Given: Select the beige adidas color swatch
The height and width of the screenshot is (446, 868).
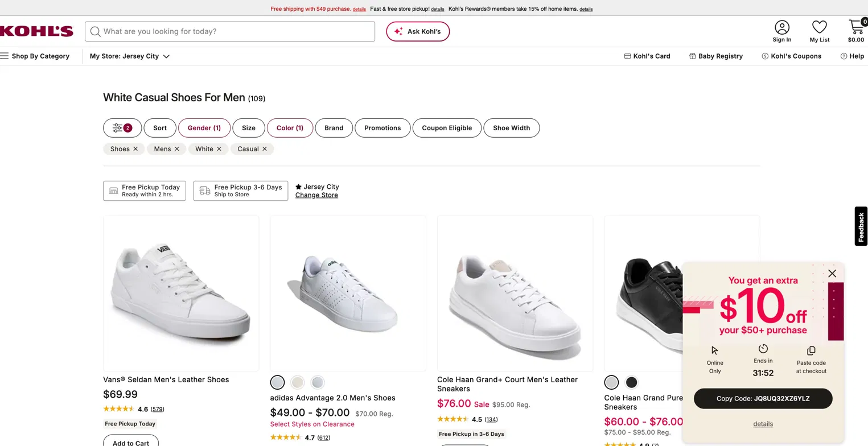Looking at the screenshot, I should (298, 382).
